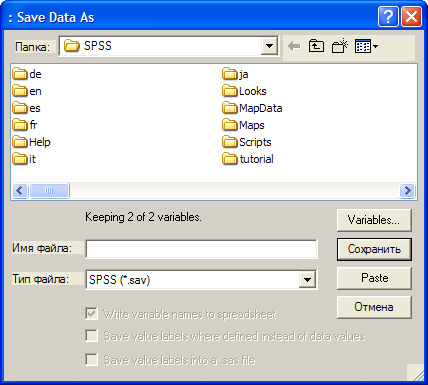Click the help question mark button

point(388,17)
